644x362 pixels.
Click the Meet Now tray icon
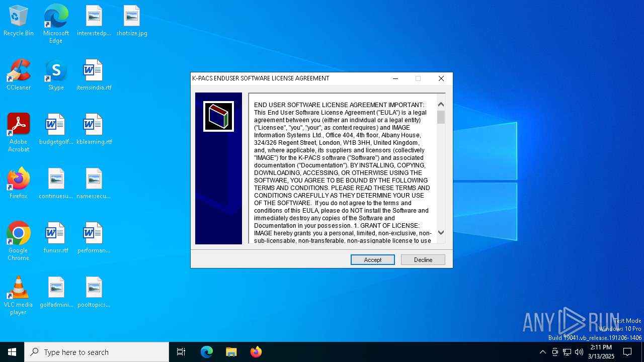(x=554, y=352)
